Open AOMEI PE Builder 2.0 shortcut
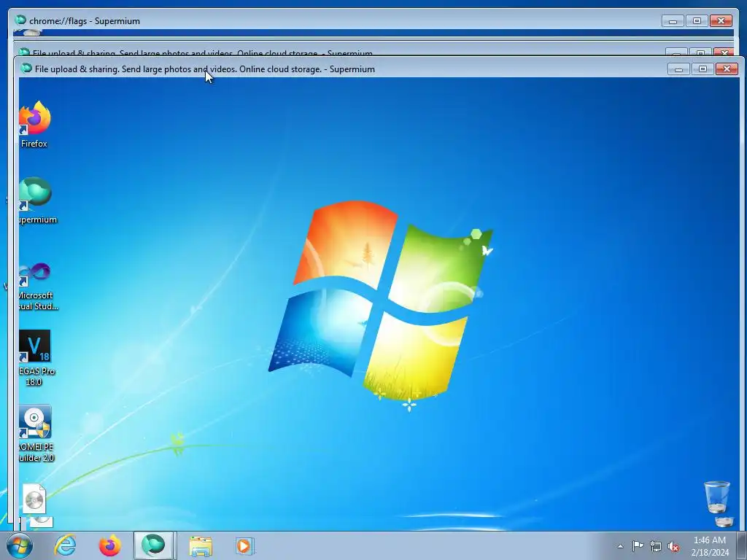 (36, 433)
